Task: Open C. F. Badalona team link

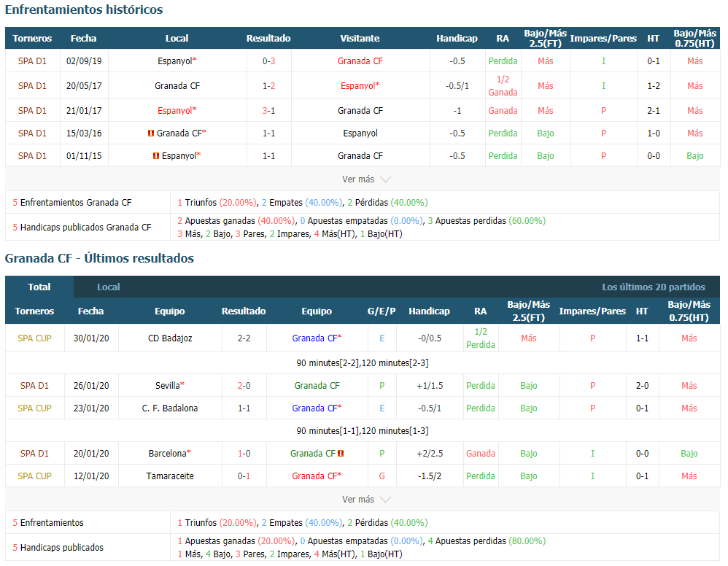Action: (170, 408)
